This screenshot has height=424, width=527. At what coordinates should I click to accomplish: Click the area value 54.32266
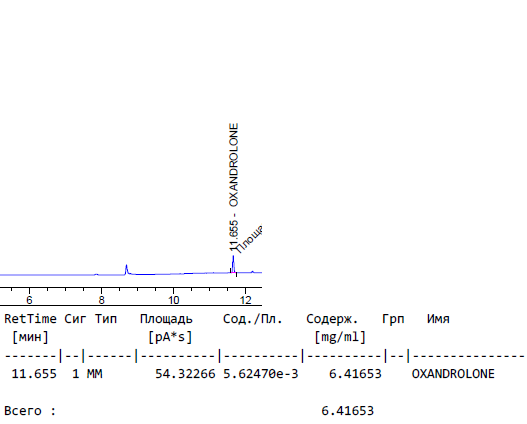point(185,374)
